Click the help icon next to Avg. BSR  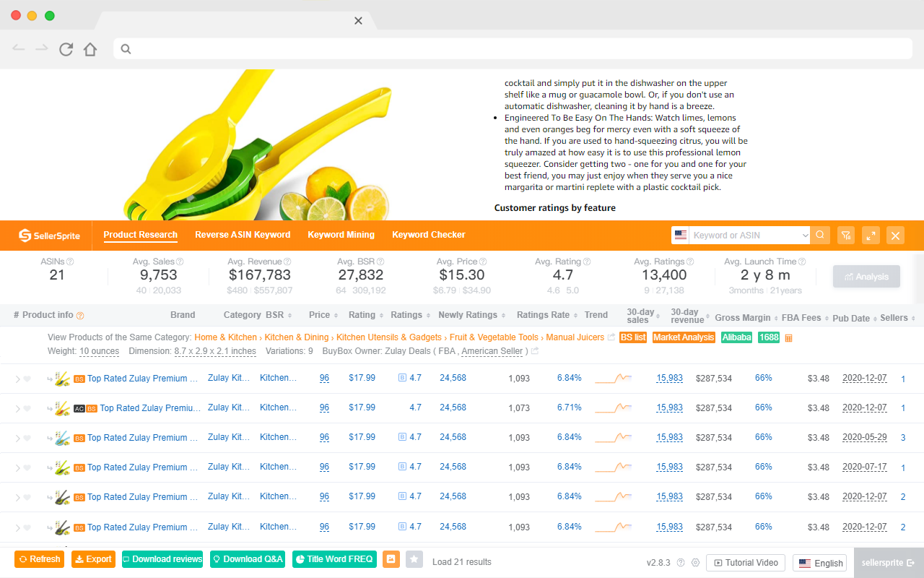380,262
